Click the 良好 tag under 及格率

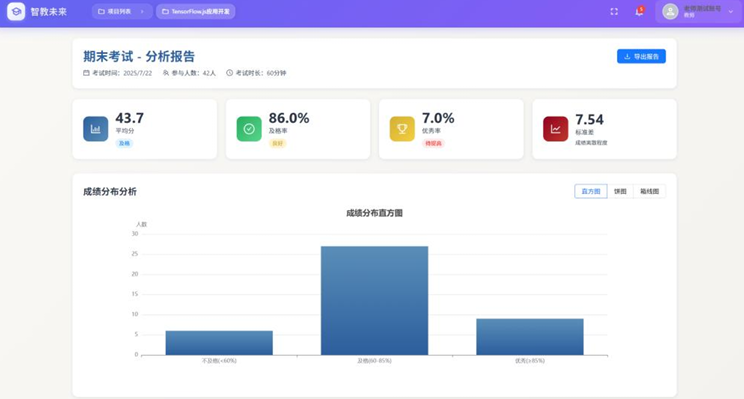pyautogui.click(x=278, y=143)
